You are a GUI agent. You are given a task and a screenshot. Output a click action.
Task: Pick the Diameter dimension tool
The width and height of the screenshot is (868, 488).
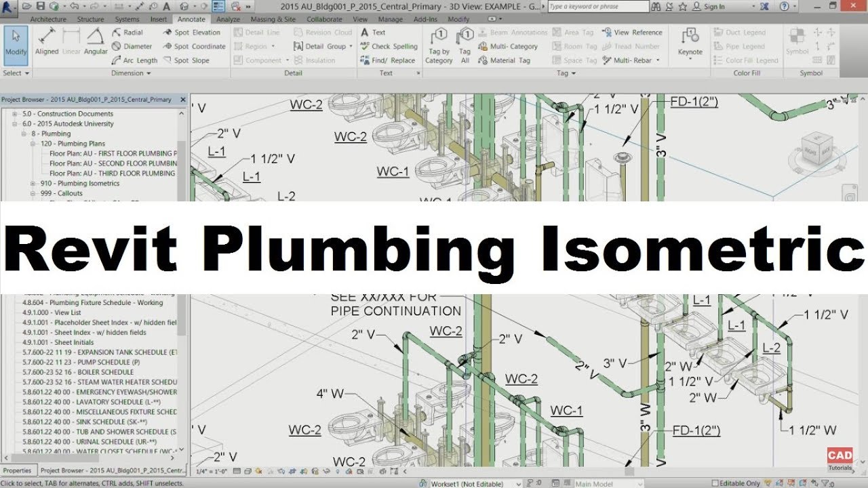(132, 47)
